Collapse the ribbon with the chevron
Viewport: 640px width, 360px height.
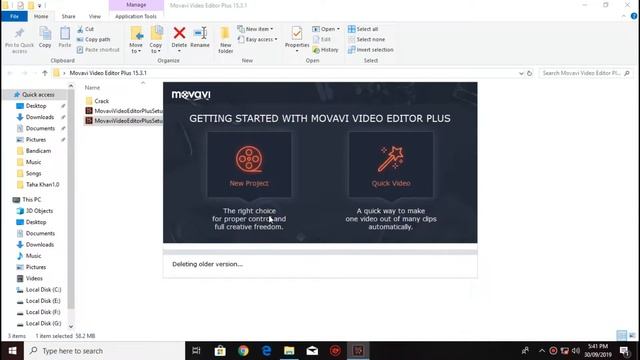(x=623, y=16)
